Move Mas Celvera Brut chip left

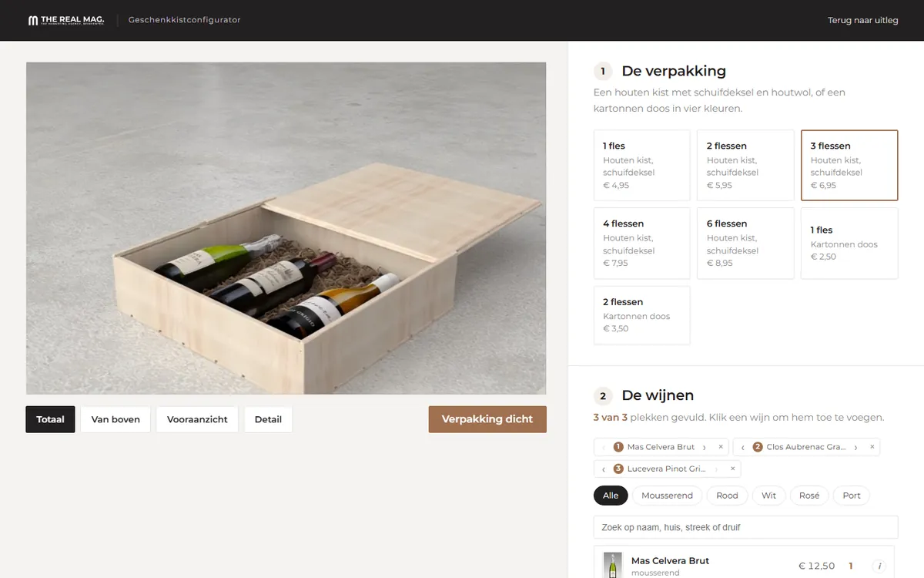pos(603,447)
